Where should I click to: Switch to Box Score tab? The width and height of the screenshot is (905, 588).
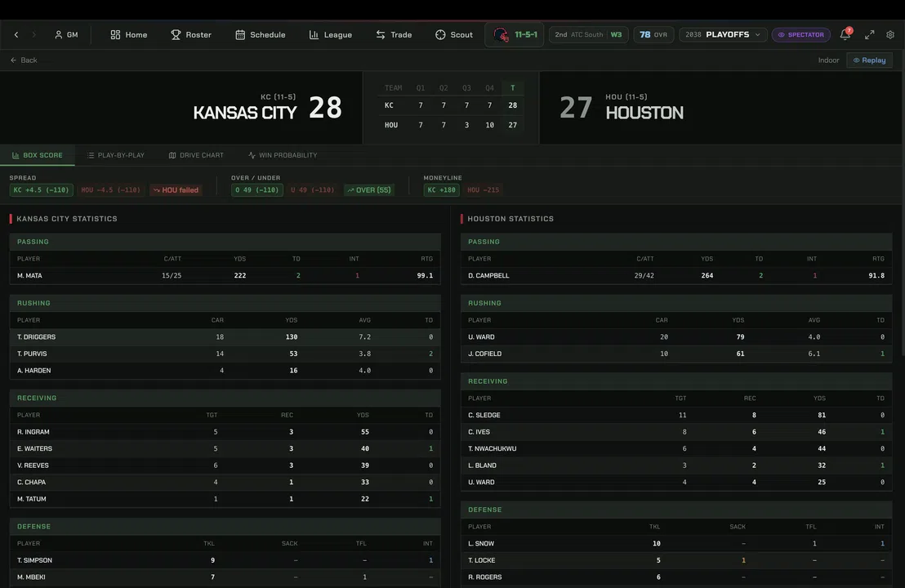pyautogui.click(x=38, y=155)
